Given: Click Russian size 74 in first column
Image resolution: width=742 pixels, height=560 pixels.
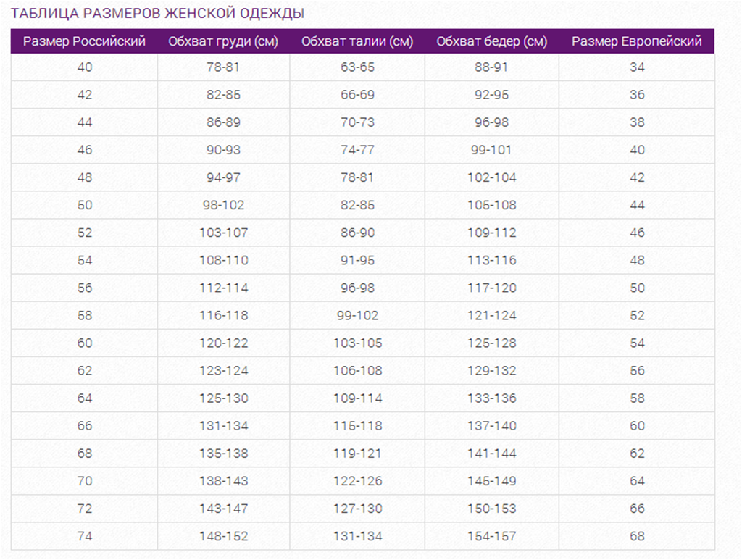Looking at the screenshot, I should point(84,536).
